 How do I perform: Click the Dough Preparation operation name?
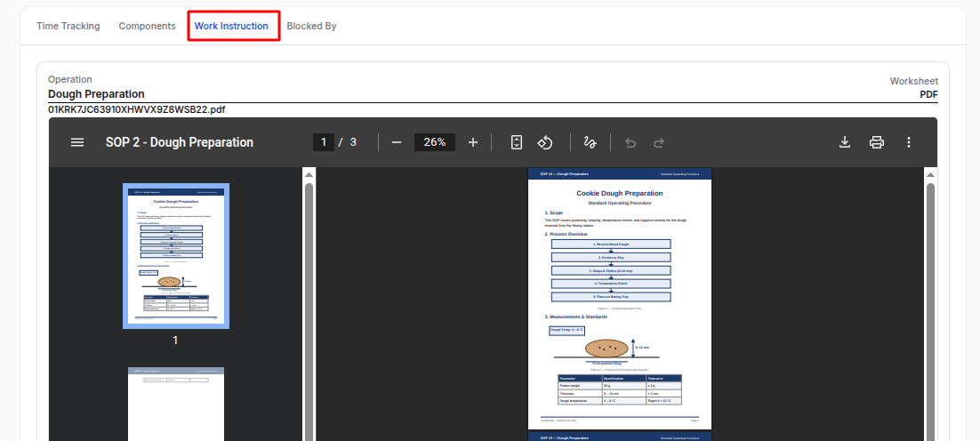coord(96,94)
